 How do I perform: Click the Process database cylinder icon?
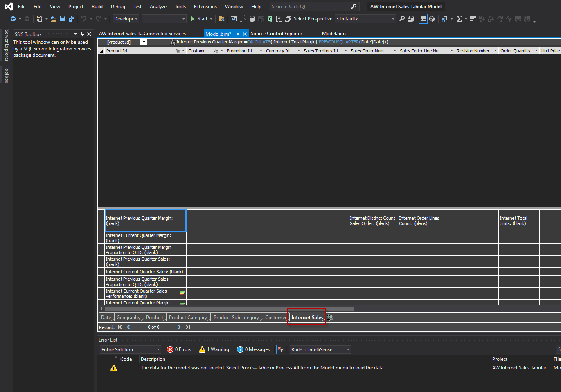point(252,19)
